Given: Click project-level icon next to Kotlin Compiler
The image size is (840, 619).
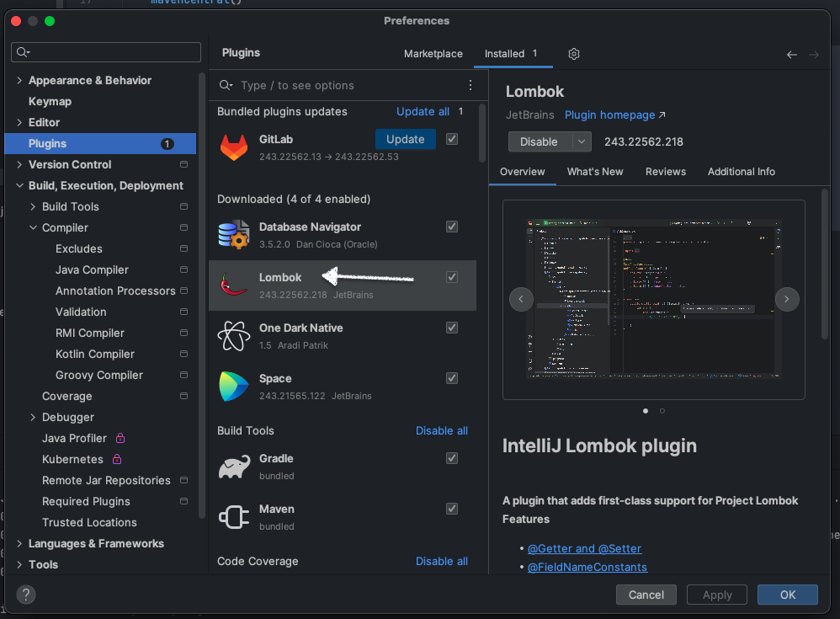Looking at the screenshot, I should 183,354.
